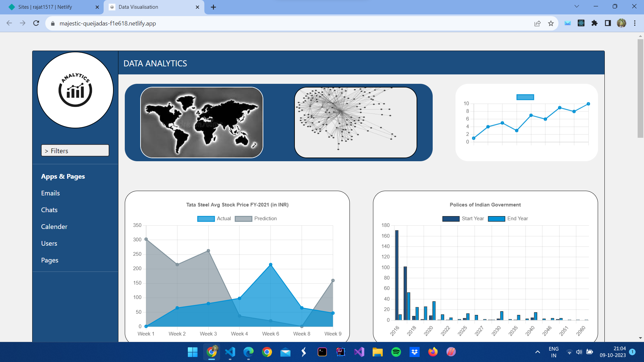Expand the Filters dropdown
Screen dimensions: 644x362
[x=75, y=150]
